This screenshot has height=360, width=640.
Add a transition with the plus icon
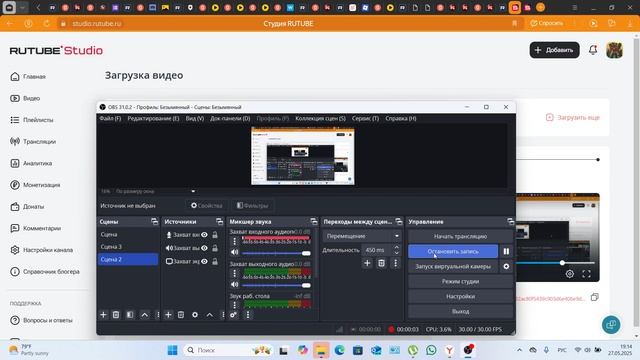pos(367,263)
